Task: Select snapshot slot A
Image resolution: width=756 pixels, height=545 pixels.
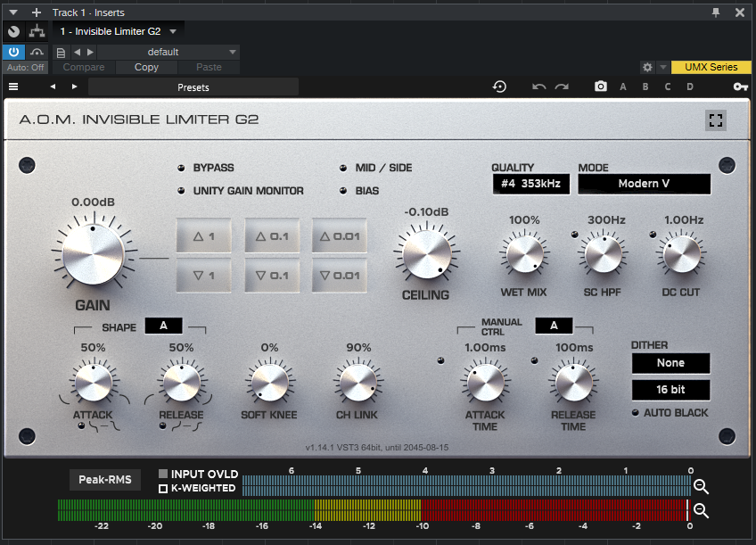Action: point(623,87)
